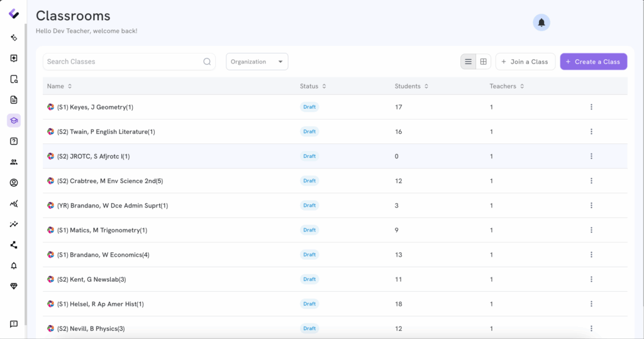Open the notifications bell in the header
This screenshot has width=644, height=339.
541,23
